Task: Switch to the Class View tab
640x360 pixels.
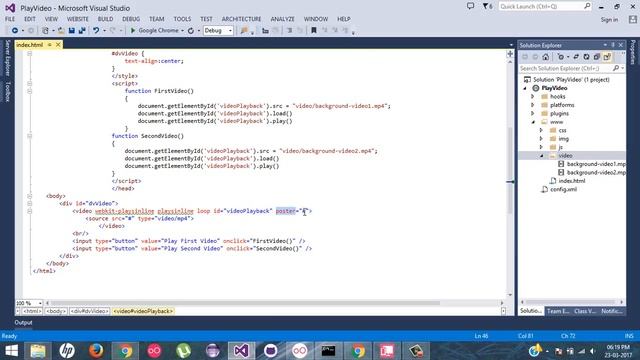Action: point(585,311)
